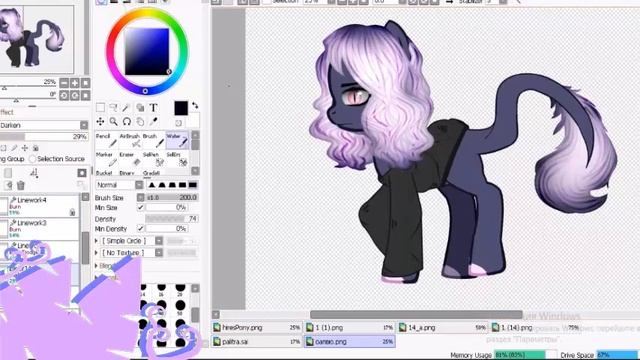
Task: Pick the Eraser tool
Action: pos(130,160)
